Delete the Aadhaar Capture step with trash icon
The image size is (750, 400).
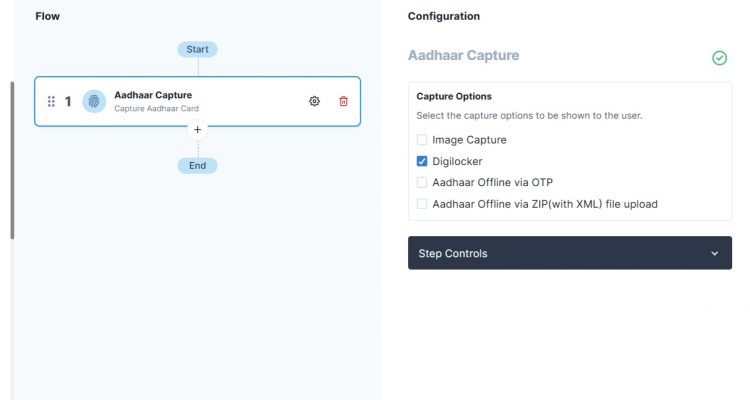[x=343, y=101]
